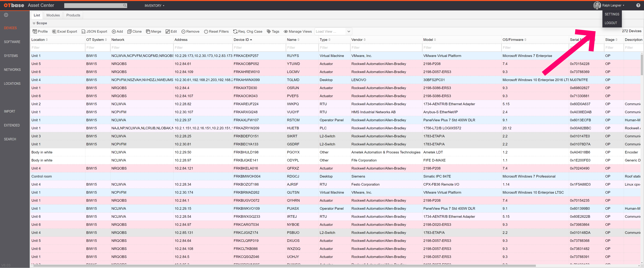
Task: Open SEARCH in sidebar
Action: [10, 139]
